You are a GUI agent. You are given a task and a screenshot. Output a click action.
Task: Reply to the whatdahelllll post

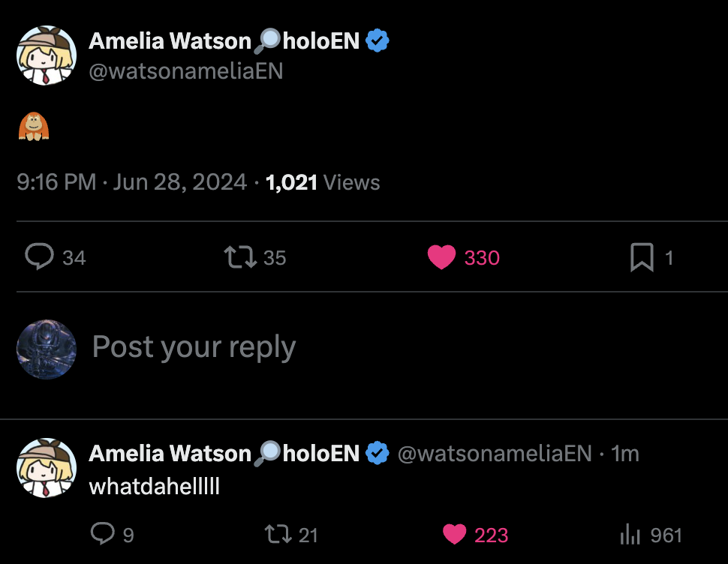[101, 534]
